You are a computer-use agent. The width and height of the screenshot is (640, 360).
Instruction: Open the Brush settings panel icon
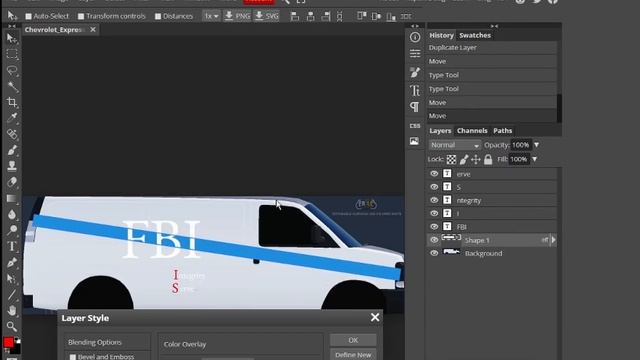(x=415, y=72)
